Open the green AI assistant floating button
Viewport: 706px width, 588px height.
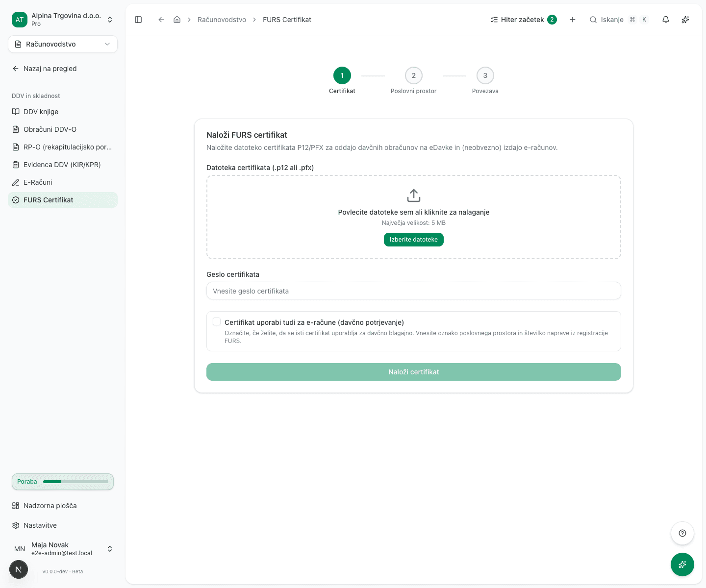click(682, 564)
